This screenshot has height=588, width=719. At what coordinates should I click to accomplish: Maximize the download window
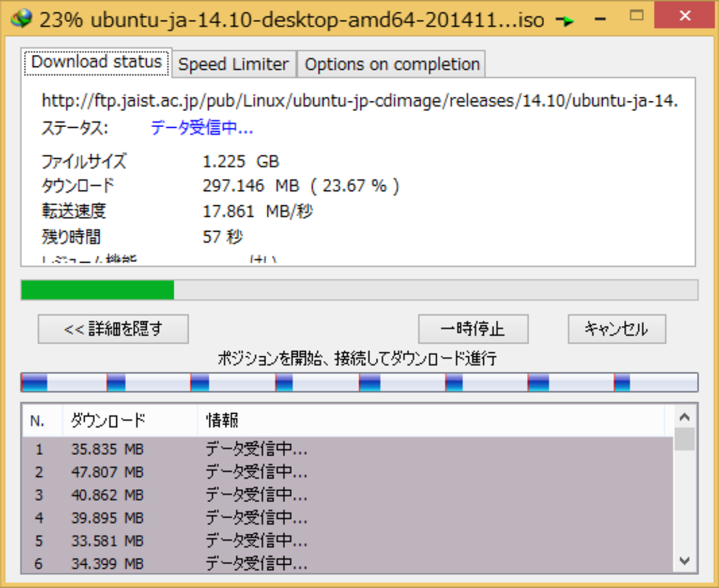pos(637,16)
